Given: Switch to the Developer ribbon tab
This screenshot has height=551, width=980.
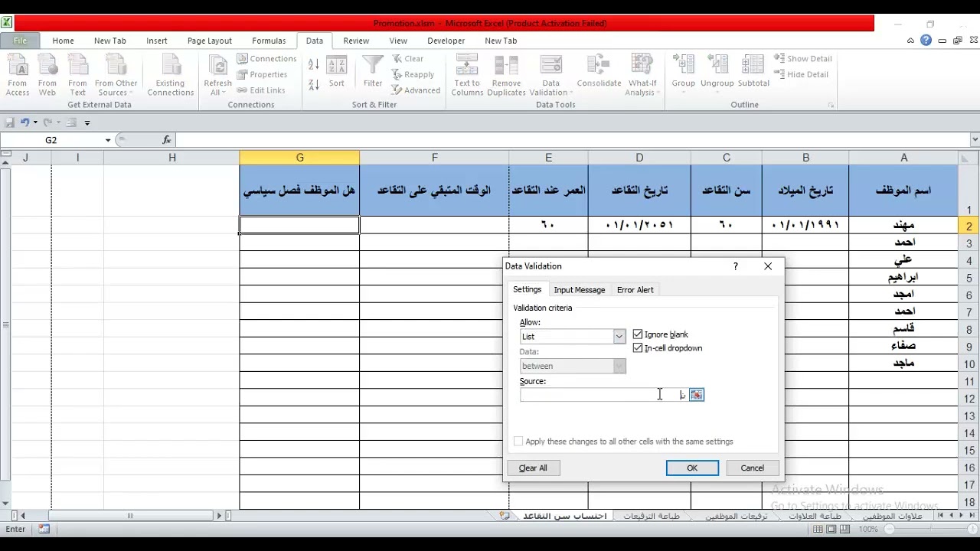Looking at the screenshot, I should [446, 41].
